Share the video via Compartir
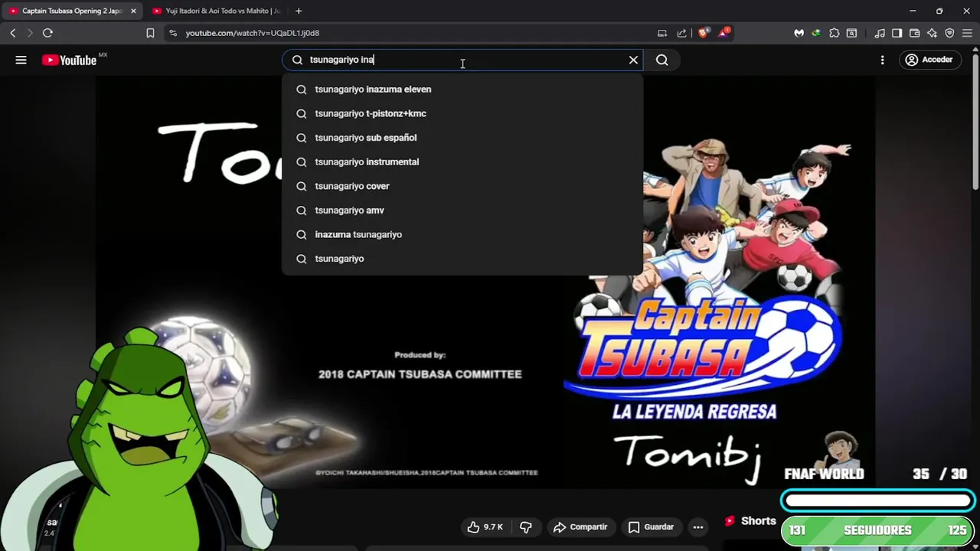 click(580, 527)
